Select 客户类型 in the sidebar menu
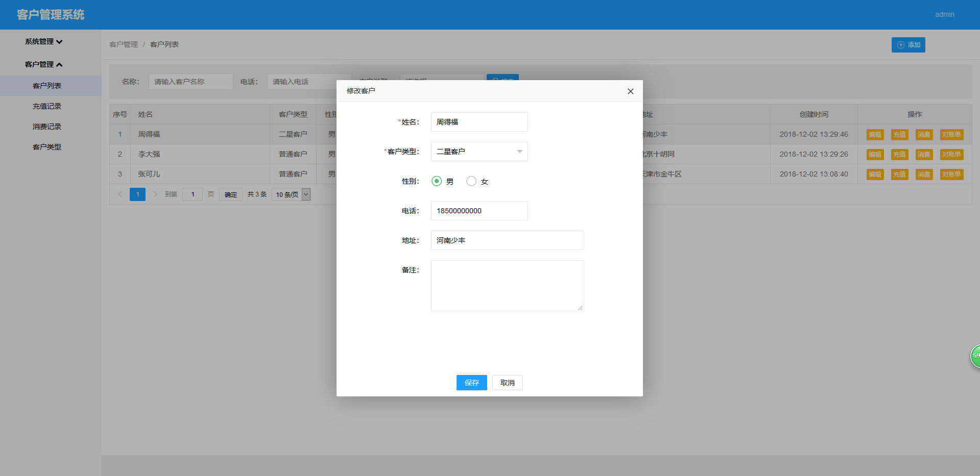980x476 pixels. point(46,146)
